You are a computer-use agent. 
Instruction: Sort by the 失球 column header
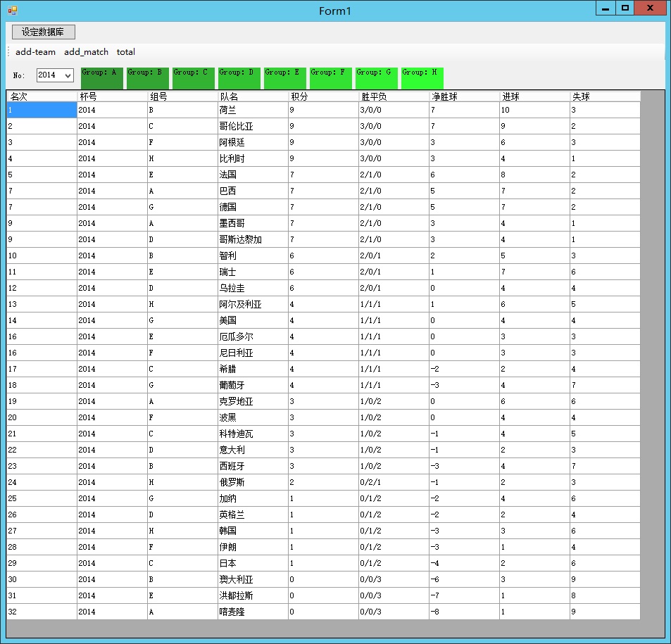pos(605,96)
